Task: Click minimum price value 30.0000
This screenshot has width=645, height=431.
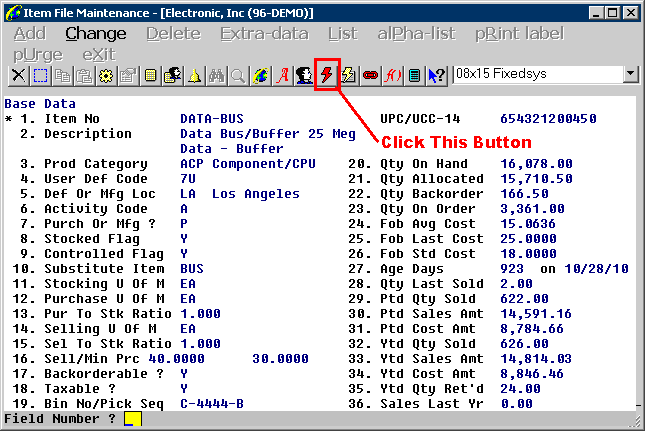Action: point(281,359)
